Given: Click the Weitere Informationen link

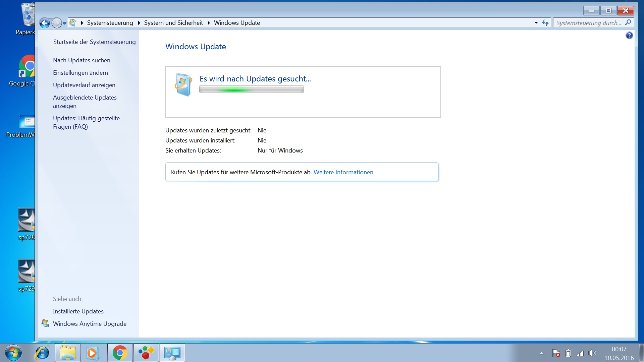Looking at the screenshot, I should [343, 172].
